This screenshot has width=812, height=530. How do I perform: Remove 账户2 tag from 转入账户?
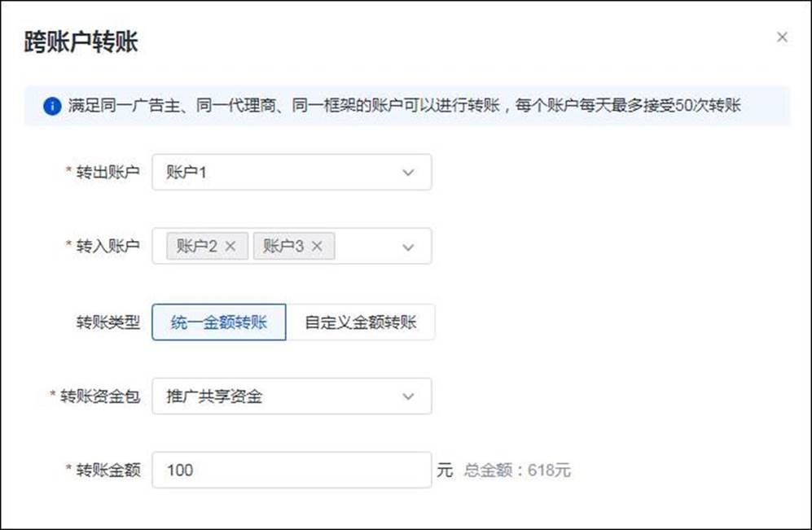tap(230, 246)
